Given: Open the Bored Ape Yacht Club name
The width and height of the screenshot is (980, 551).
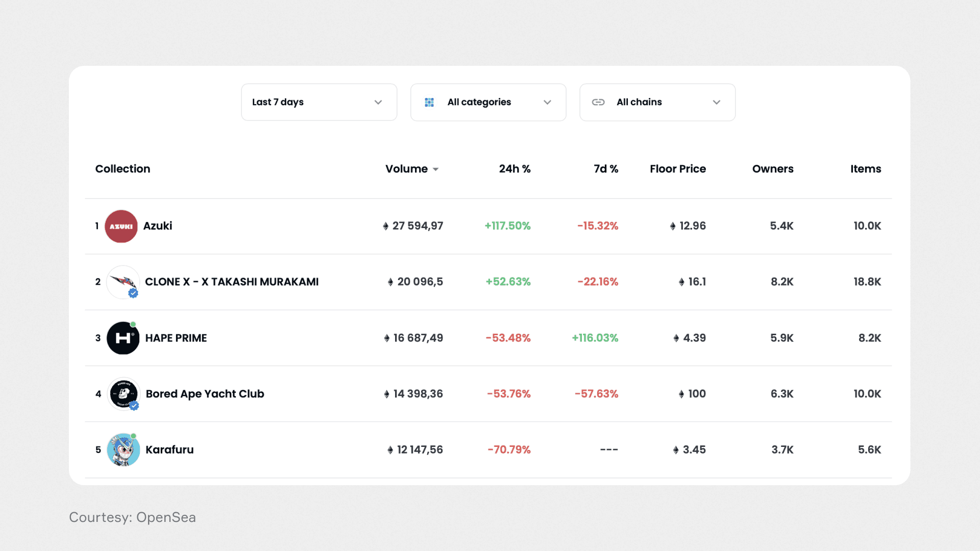Looking at the screenshot, I should [x=205, y=394].
